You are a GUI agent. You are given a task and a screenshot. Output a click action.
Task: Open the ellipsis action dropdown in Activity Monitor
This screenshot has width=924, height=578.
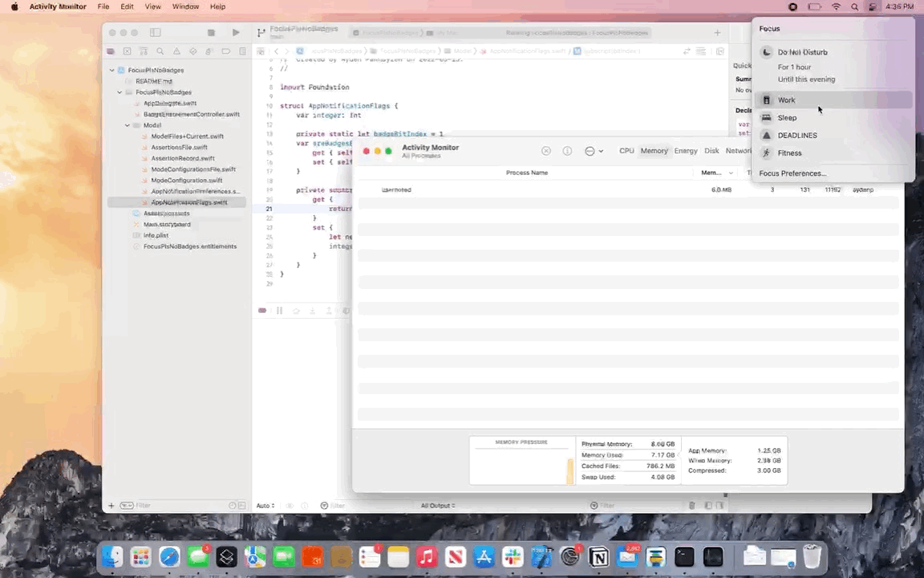594,151
